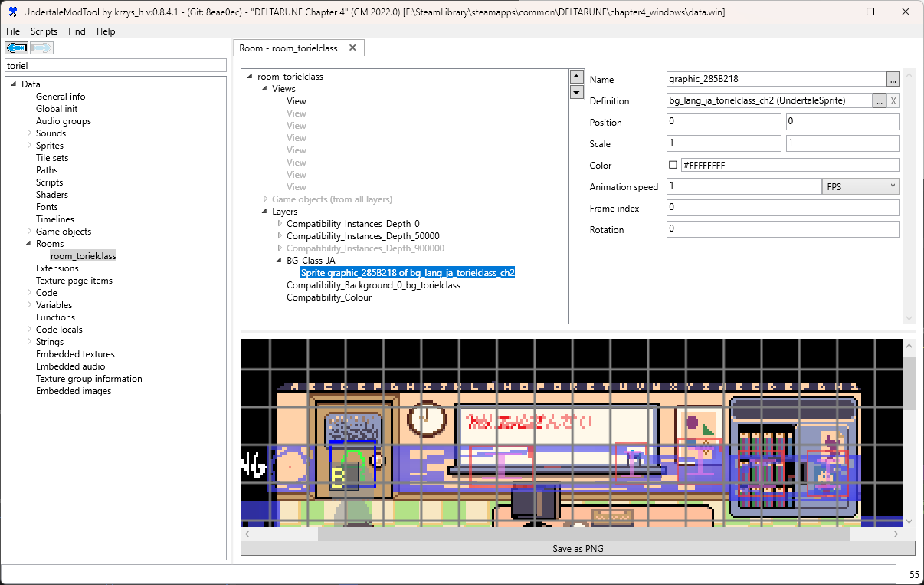Select Compatibility_Background_0_bg_torielclass layer
This screenshot has height=585, width=924.
373,285
